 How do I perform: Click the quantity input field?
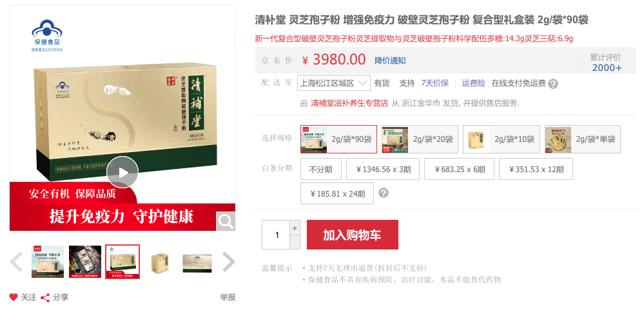[x=277, y=235]
